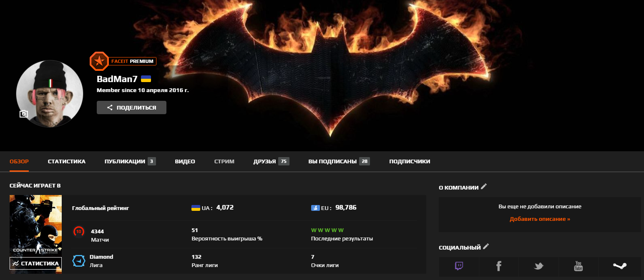
Task: Click the Статистика button on the Counter-Strike card
Action: pyautogui.click(x=35, y=263)
